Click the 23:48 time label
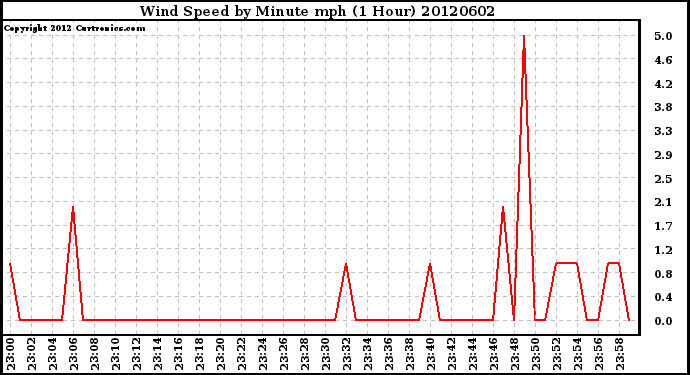Viewport: 690px width, 375px height. [x=515, y=354]
